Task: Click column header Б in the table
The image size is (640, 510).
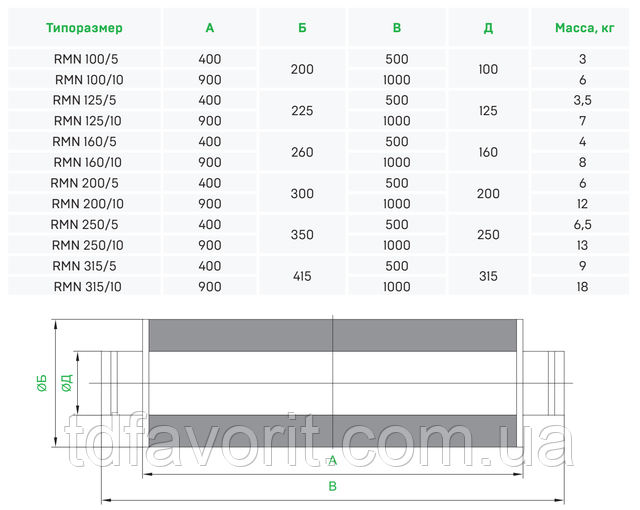Action: click(302, 28)
